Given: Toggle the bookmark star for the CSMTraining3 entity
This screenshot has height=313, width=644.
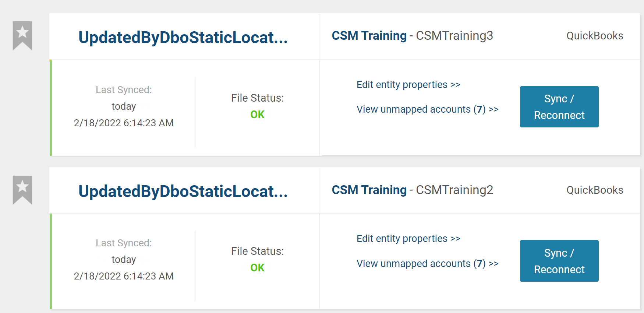Looking at the screenshot, I should point(22,35).
